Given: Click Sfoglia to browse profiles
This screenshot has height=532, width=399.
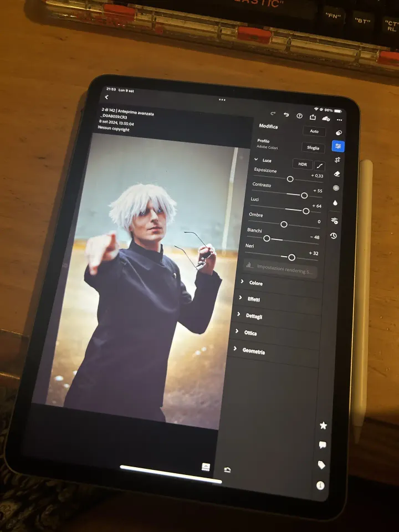Looking at the screenshot, I should tap(313, 148).
